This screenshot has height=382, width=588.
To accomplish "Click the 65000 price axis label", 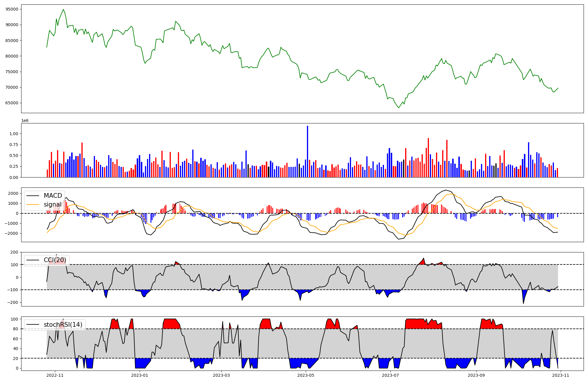I will coord(12,103).
